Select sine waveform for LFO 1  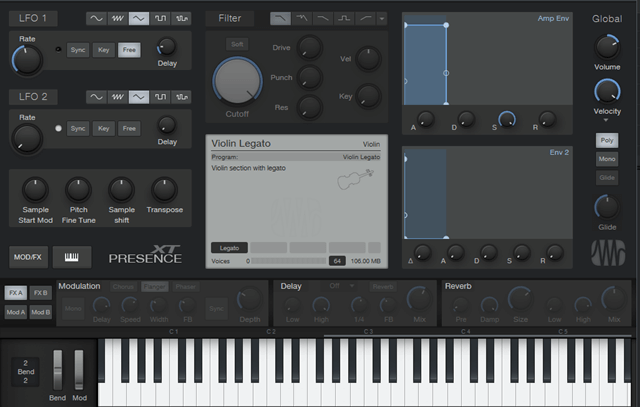point(96,18)
